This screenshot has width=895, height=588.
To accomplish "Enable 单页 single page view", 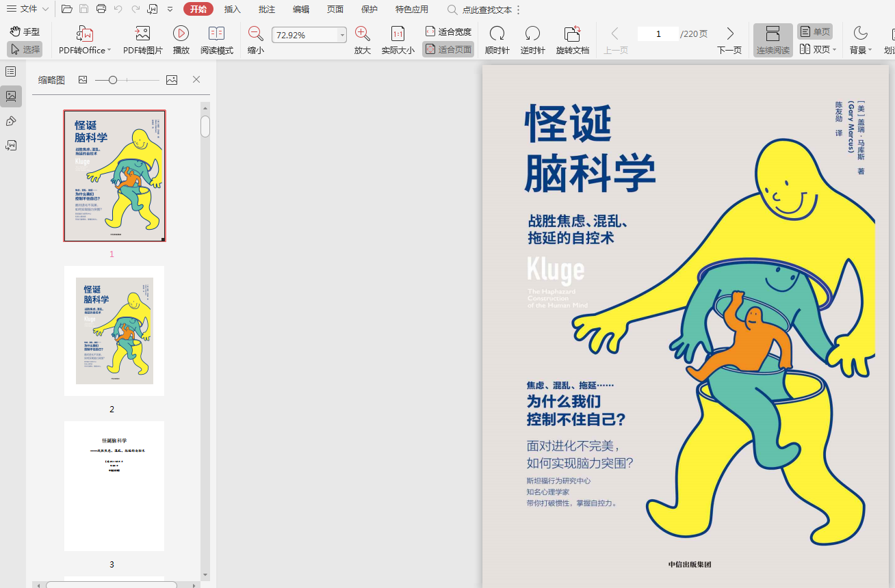I will pyautogui.click(x=815, y=31).
